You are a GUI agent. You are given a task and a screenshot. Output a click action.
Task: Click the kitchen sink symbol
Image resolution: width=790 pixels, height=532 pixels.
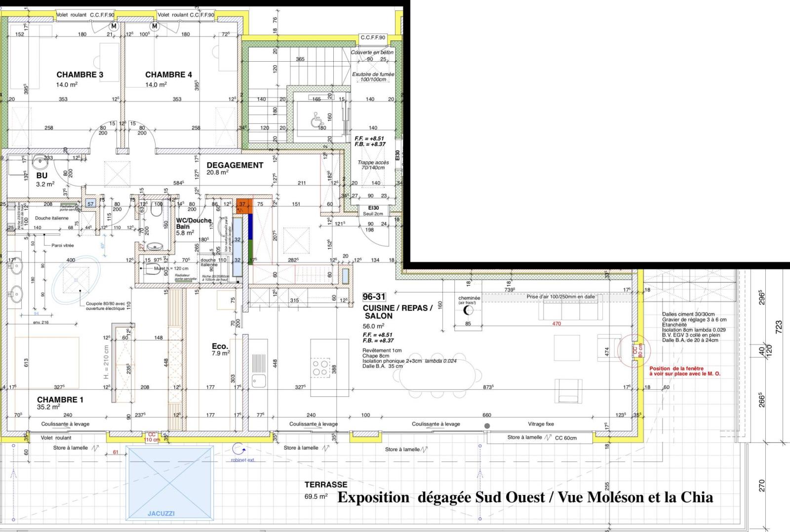(259, 380)
